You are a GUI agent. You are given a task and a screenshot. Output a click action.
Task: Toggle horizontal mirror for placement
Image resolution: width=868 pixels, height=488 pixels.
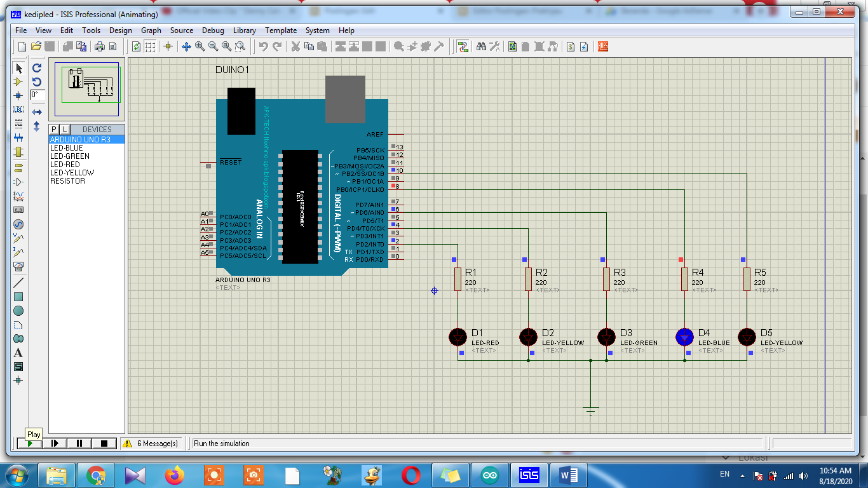[x=36, y=112]
